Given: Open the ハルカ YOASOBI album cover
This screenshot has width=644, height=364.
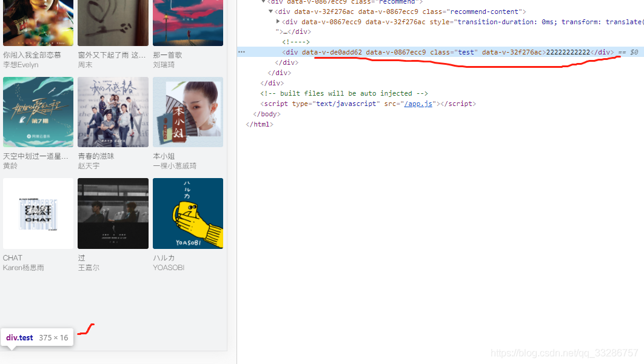Looking at the screenshot, I should (x=188, y=213).
